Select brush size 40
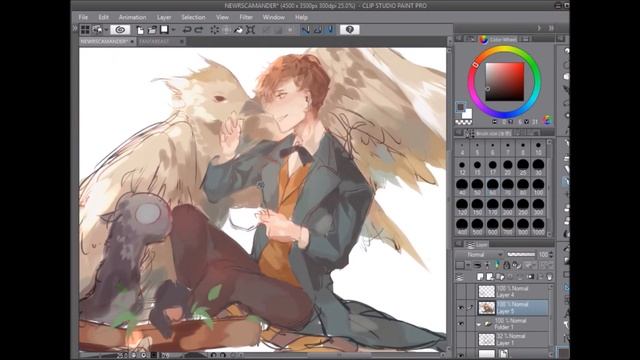Image resolution: width=640 pixels, height=360 pixels. point(462,187)
